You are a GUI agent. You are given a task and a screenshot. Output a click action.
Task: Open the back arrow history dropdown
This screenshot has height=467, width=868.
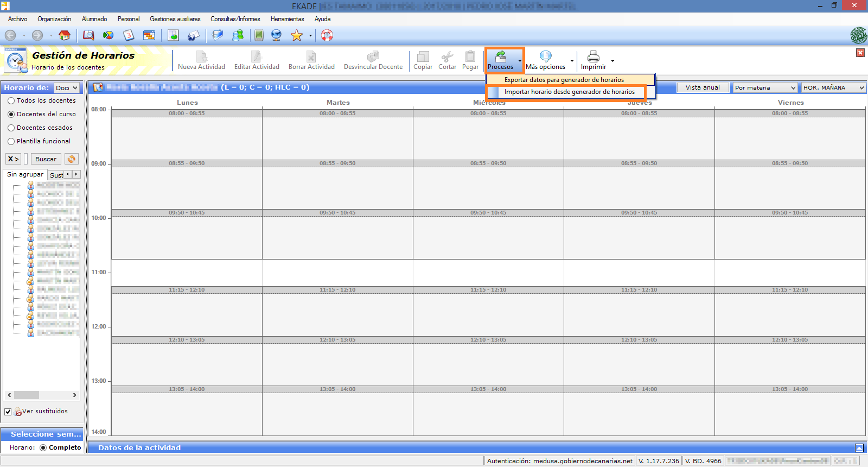24,36
